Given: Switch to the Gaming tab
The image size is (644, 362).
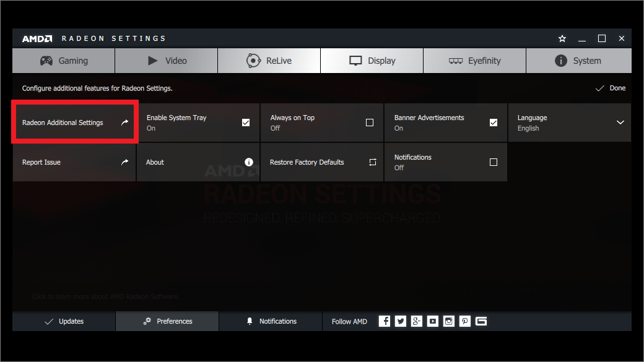Looking at the screenshot, I should click(x=64, y=61).
